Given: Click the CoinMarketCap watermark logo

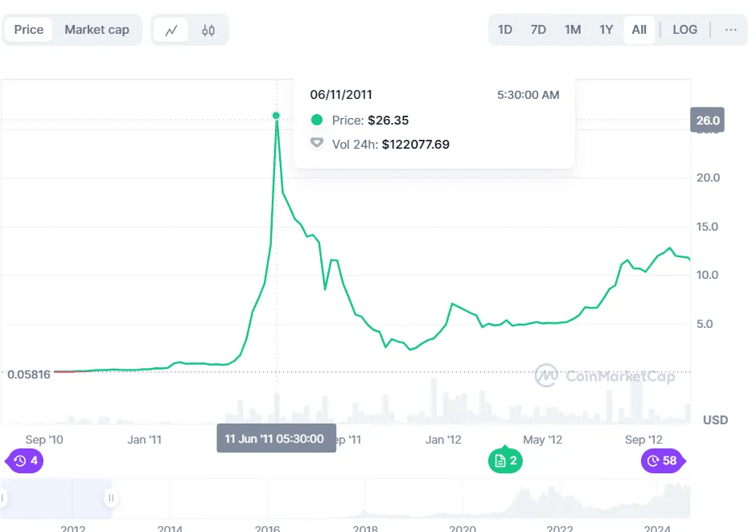Looking at the screenshot, I should click(x=605, y=375).
